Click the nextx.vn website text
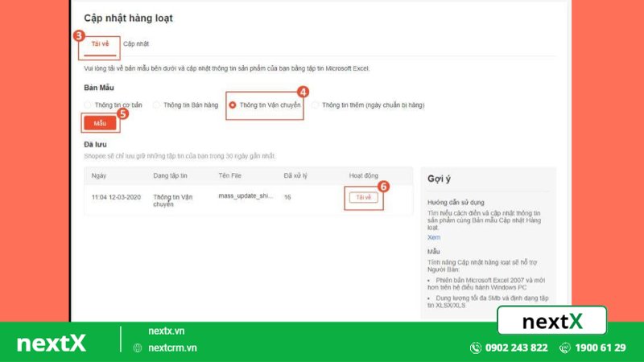This screenshot has height=362, width=644. click(x=167, y=331)
